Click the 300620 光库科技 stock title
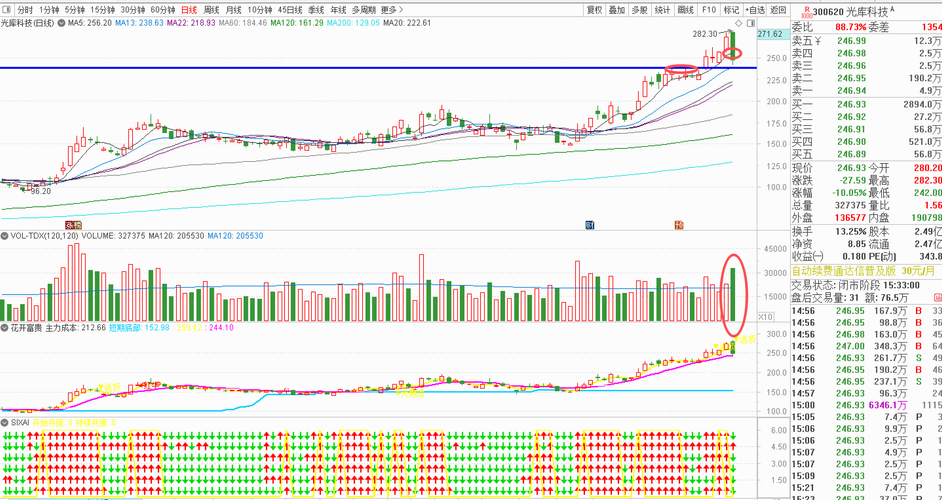 (x=852, y=11)
